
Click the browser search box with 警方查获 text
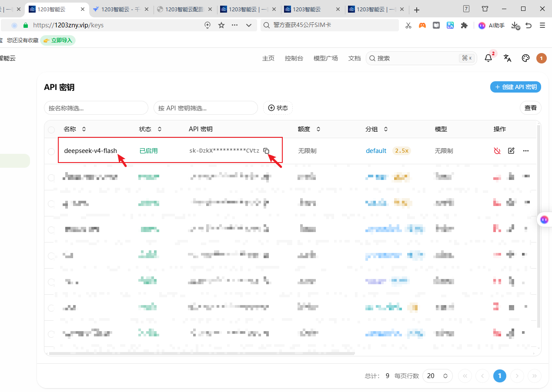click(330, 25)
